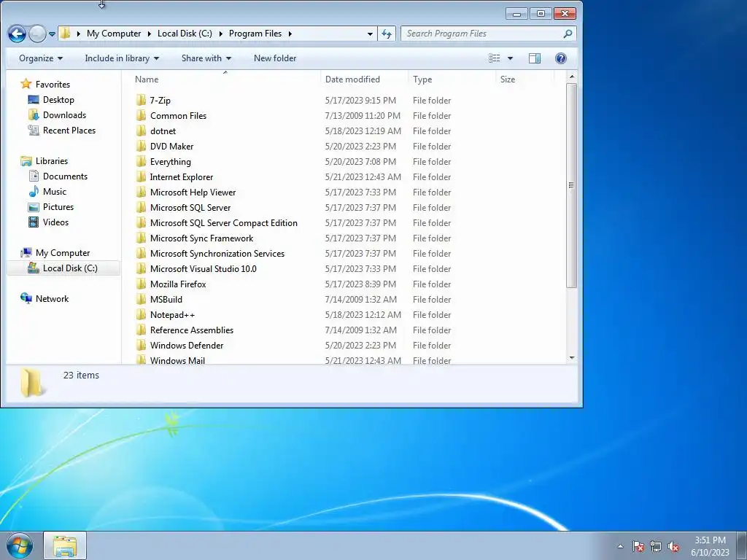
Task: Select Microsoft Synchronization Services folder name
Action: (x=217, y=253)
